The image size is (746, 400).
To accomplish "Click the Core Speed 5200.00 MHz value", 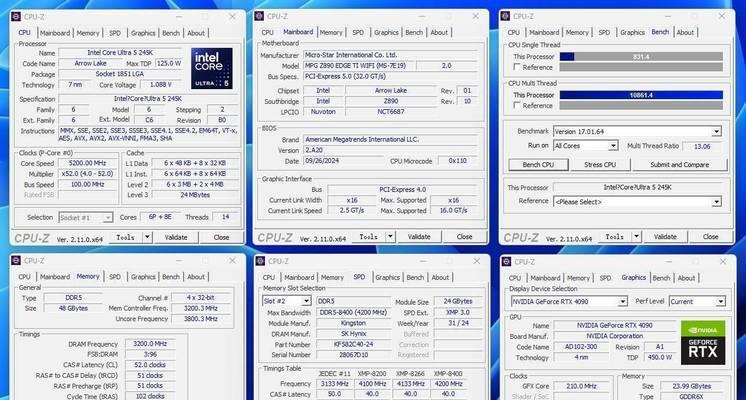I will point(87,163).
